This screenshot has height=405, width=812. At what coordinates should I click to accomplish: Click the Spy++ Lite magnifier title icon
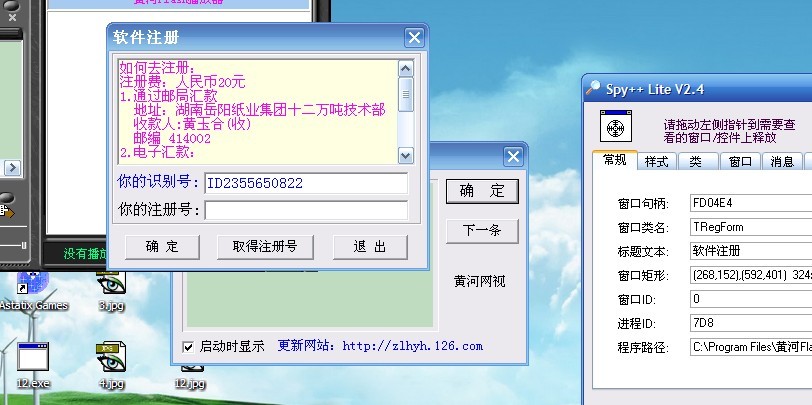tap(593, 88)
